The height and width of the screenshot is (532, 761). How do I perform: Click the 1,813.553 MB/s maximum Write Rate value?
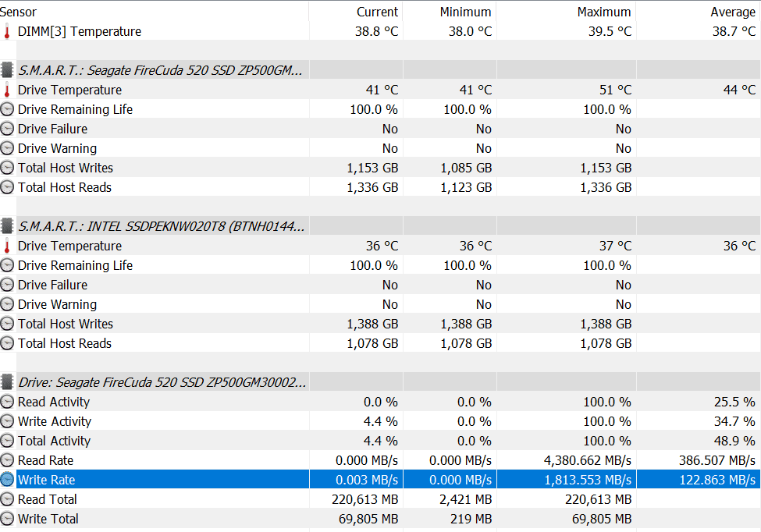click(588, 480)
